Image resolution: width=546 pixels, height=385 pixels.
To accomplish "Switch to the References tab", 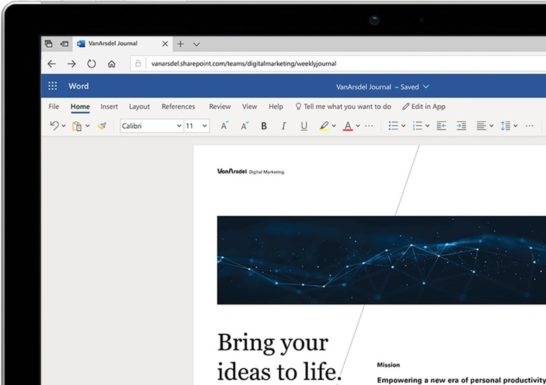I will click(x=178, y=107).
